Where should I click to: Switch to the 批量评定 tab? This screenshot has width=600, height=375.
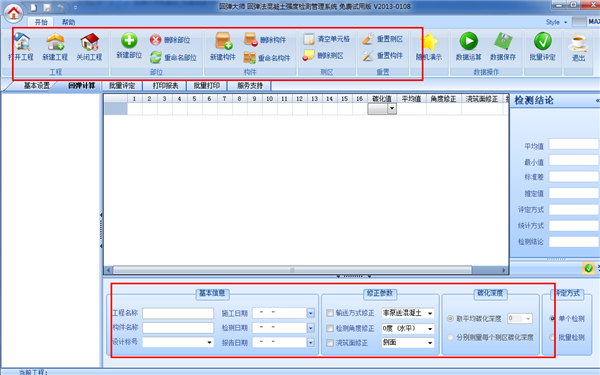(122, 86)
